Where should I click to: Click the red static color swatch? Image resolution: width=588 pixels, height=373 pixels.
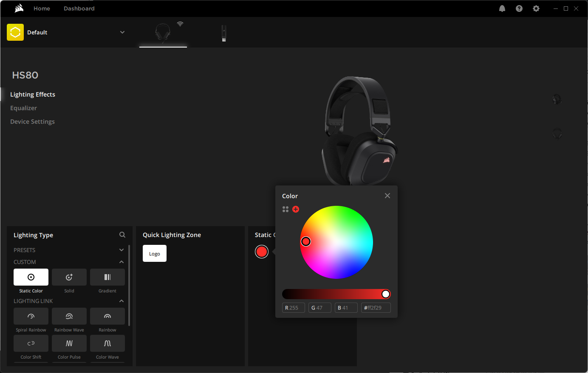262,252
